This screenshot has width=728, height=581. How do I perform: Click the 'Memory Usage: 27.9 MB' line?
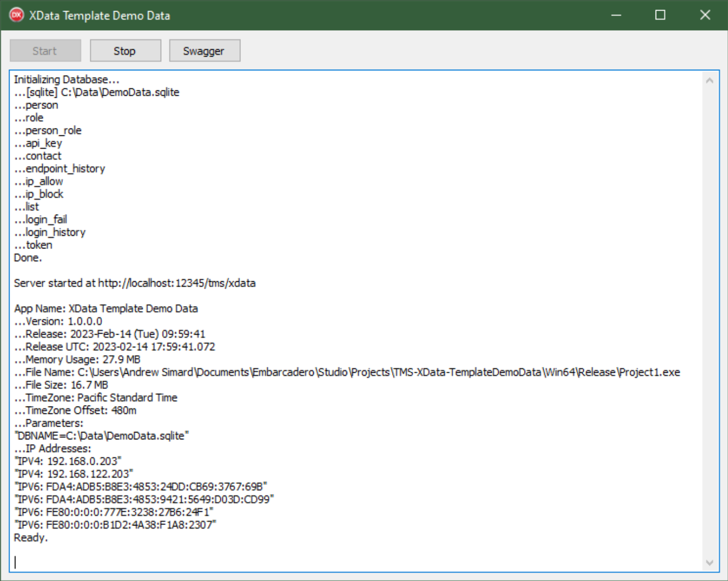click(77, 359)
